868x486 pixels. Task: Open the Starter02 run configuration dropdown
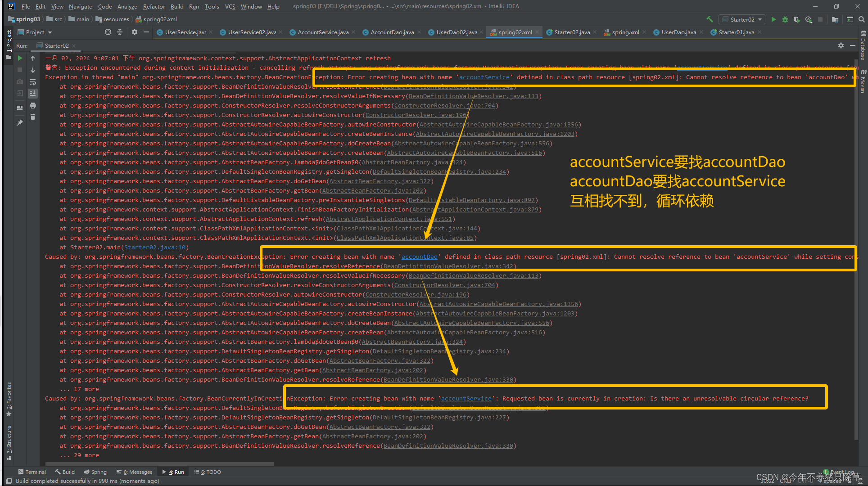pos(742,19)
